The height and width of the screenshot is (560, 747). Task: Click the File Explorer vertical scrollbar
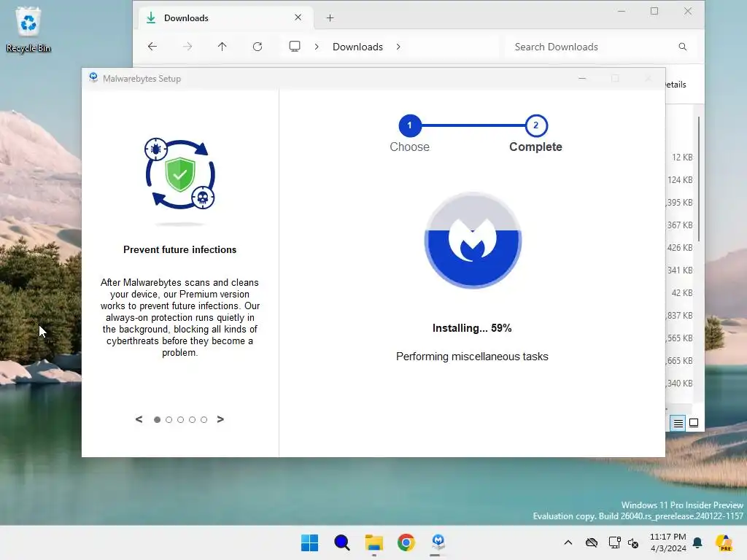699,179
